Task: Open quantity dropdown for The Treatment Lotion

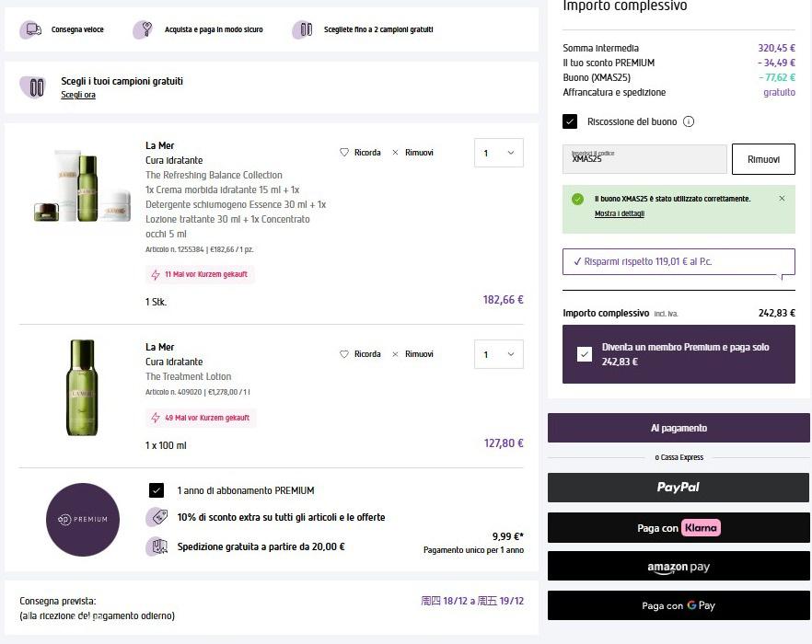Action: point(498,354)
